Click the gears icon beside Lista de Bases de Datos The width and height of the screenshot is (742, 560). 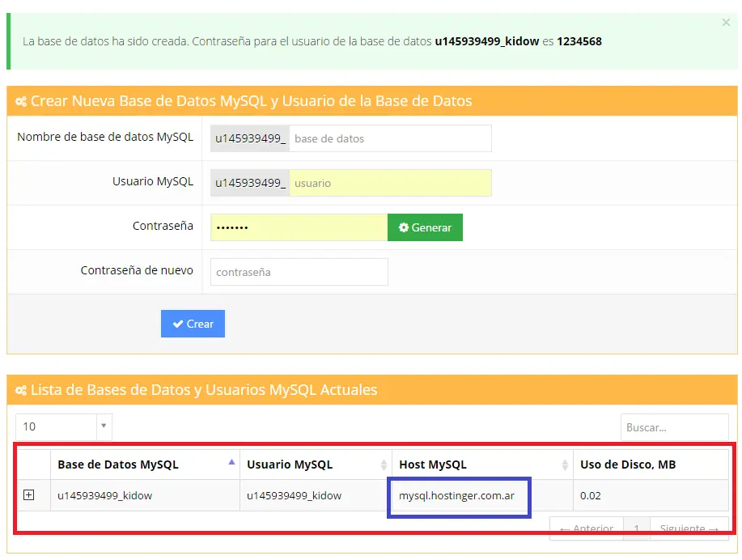(x=21, y=390)
